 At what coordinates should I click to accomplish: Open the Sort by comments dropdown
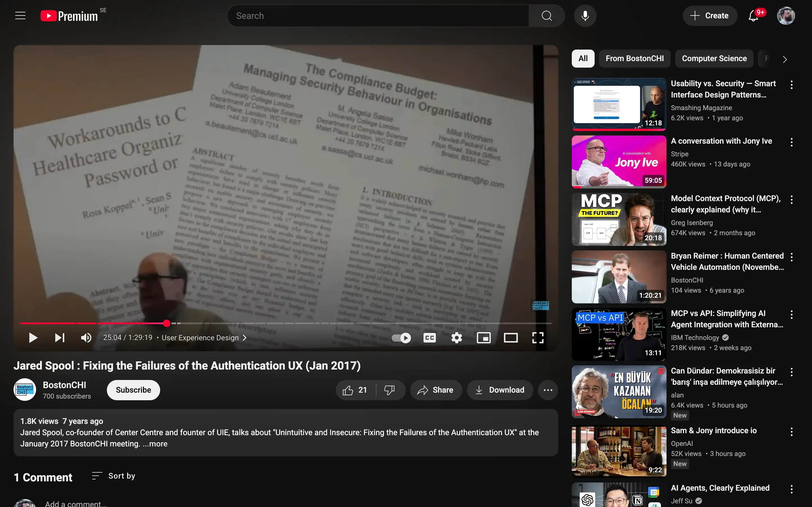click(x=113, y=476)
